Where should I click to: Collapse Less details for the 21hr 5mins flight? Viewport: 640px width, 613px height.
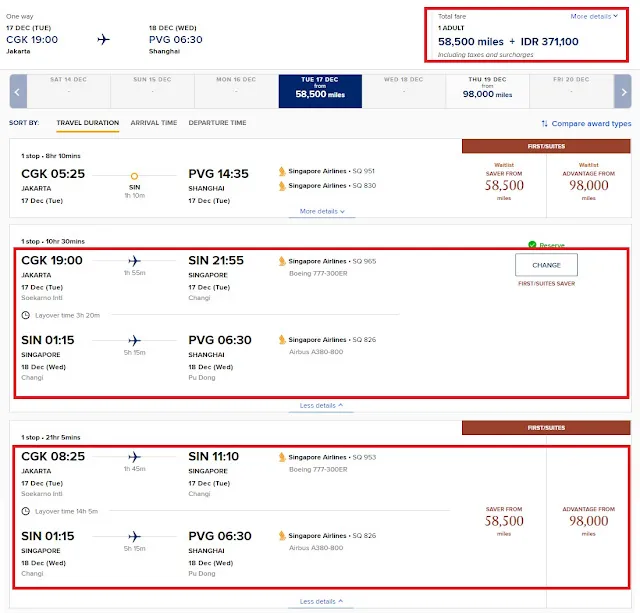321,601
